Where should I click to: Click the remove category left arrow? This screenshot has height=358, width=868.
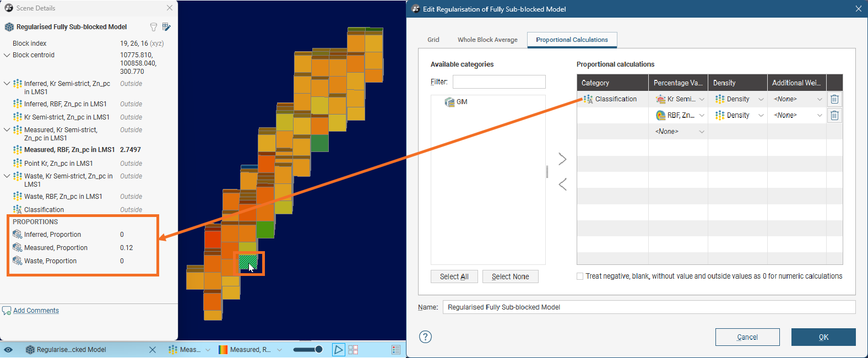(562, 184)
